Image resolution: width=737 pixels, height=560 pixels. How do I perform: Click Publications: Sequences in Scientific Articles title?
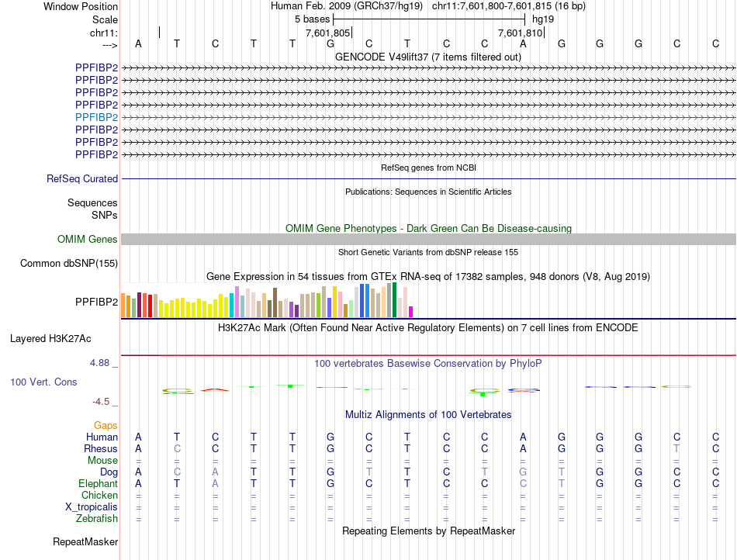click(x=428, y=192)
